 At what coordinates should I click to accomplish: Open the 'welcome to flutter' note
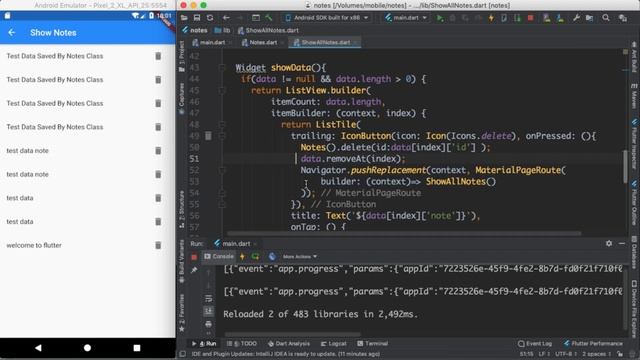[34, 245]
